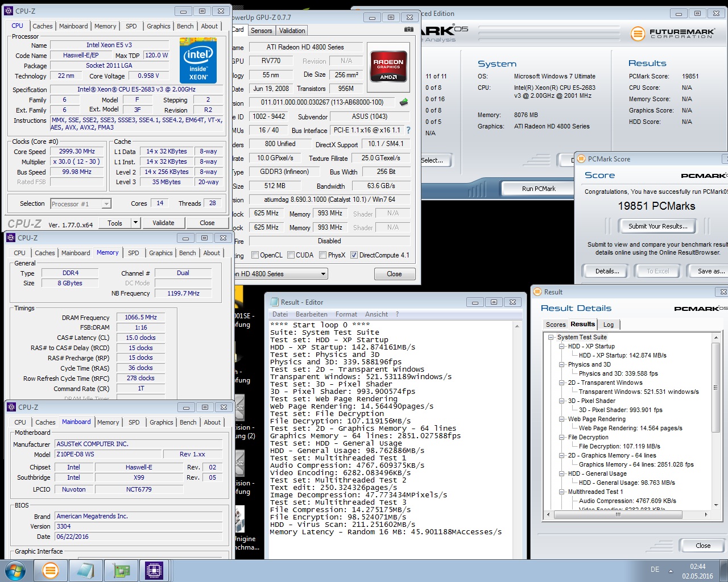Click the GPU-Z BIOS save chip icon
This screenshot has width=728, height=582.
click(404, 102)
